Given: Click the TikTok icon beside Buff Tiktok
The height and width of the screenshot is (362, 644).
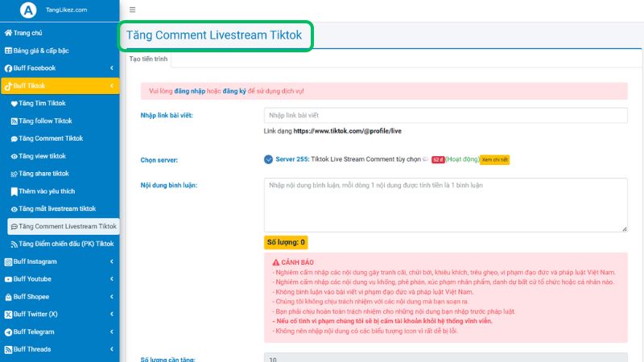Looking at the screenshot, I should (8, 86).
